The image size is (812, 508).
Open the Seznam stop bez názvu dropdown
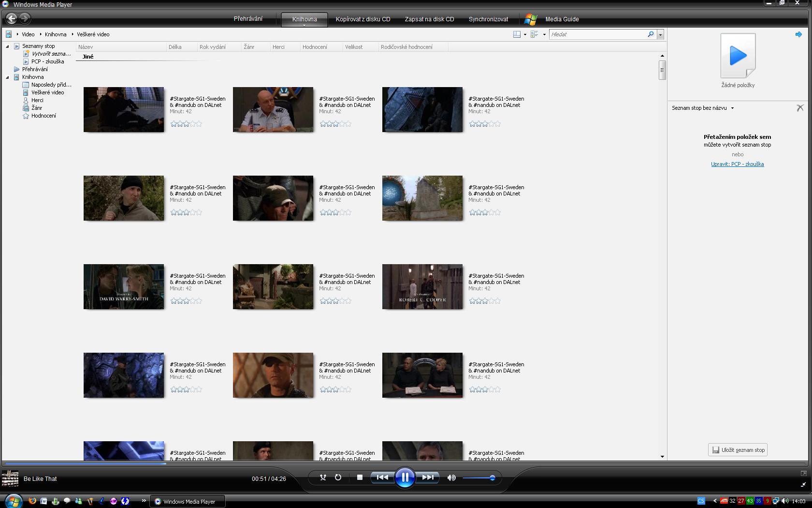point(732,108)
